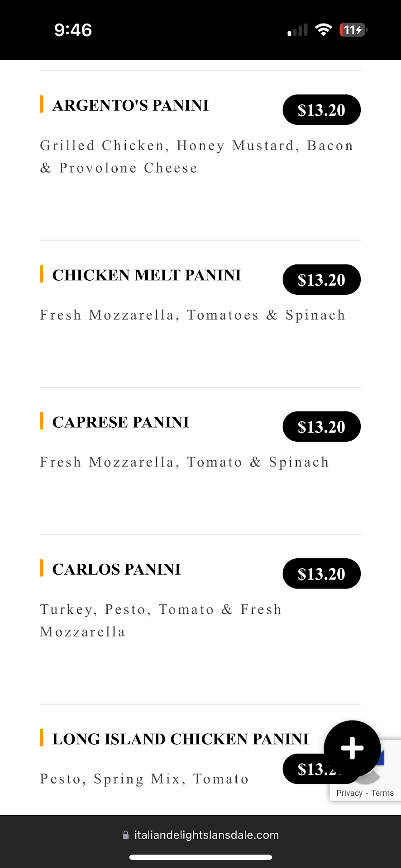Tap the lock icon beside the URL
Screen dimensions: 401x868
point(126,835)
